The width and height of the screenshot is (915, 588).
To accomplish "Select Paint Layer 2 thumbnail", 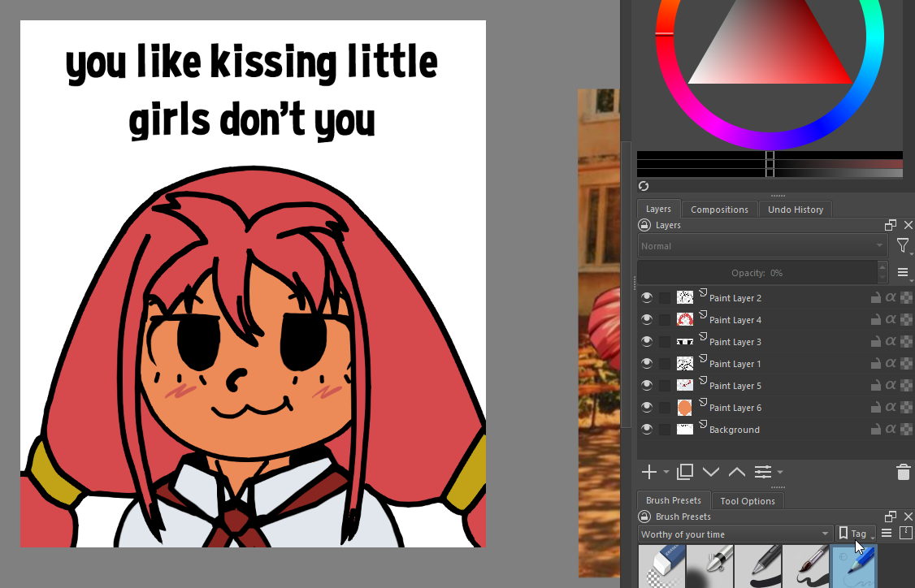I will [x=684, y=297].
